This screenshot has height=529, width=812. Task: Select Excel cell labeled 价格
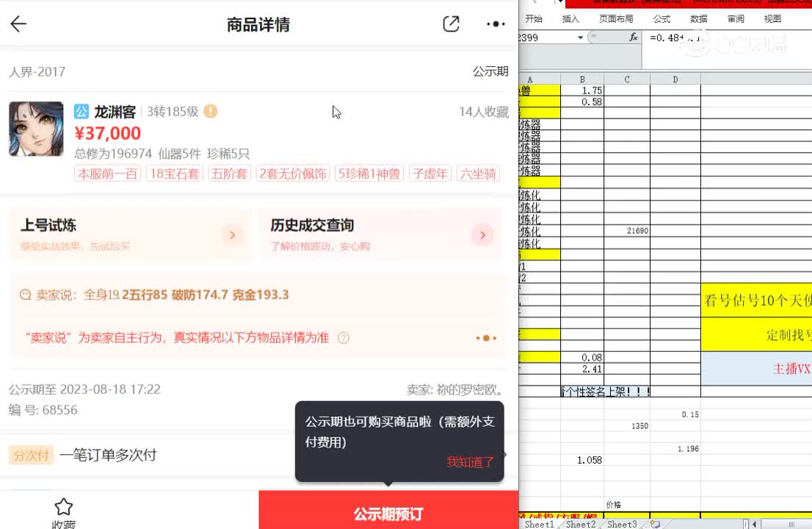click(x=626, y=504)
